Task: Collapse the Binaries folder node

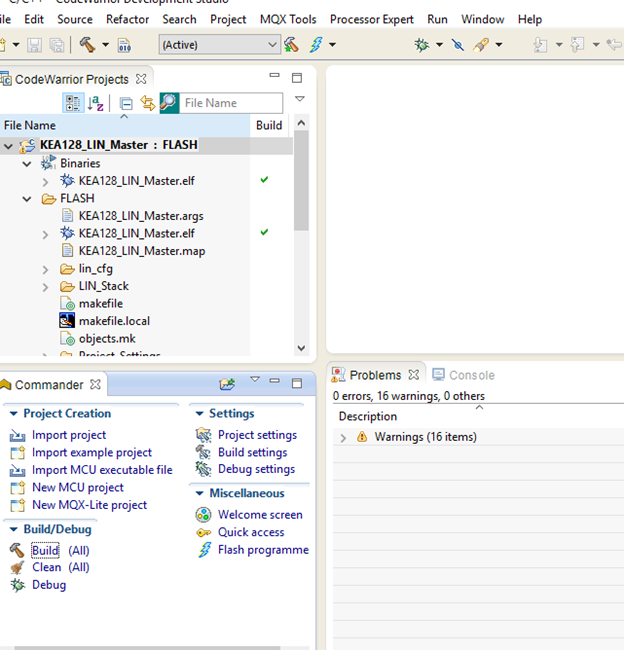Action: tap(27, 164)
